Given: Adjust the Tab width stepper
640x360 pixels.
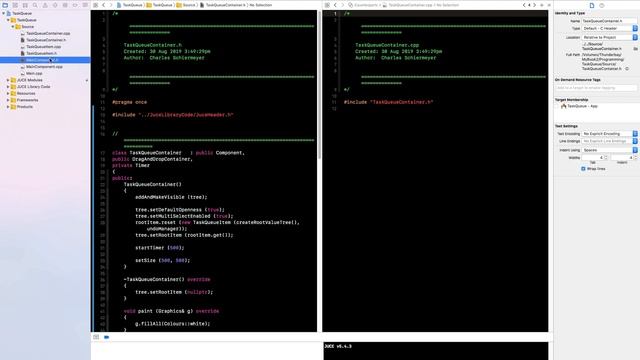Looking at the screenshot, I should (x=606, y=158).
